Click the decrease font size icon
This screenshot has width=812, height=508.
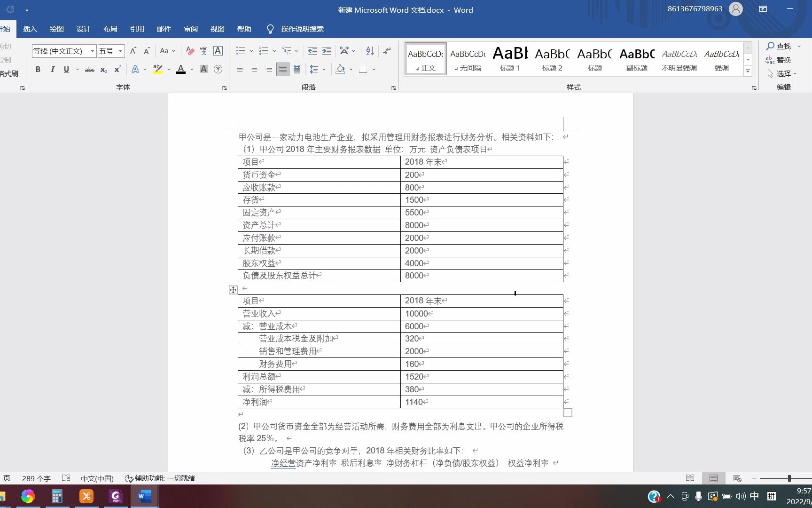(147, 51)
